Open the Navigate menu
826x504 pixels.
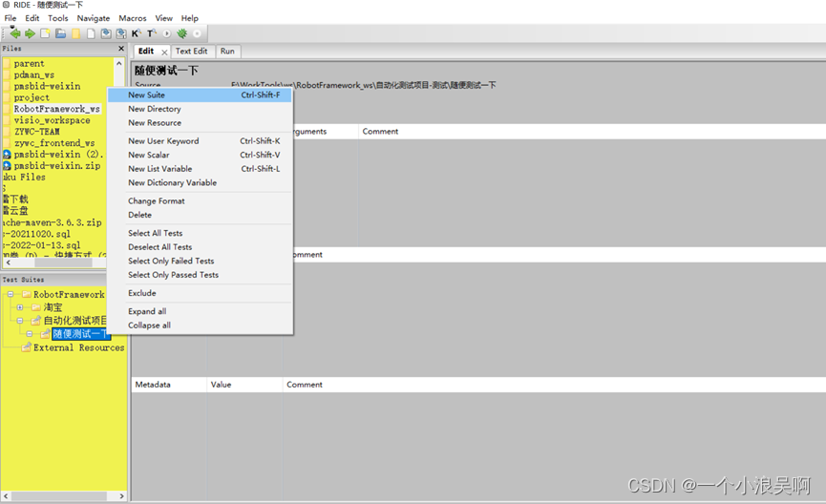[x=94, y=18]
